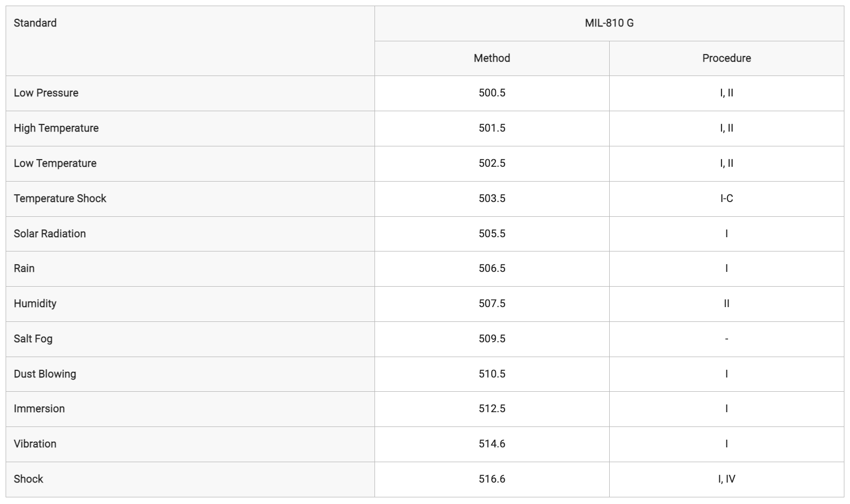Select the Low Temperature row label

[55, 164]
